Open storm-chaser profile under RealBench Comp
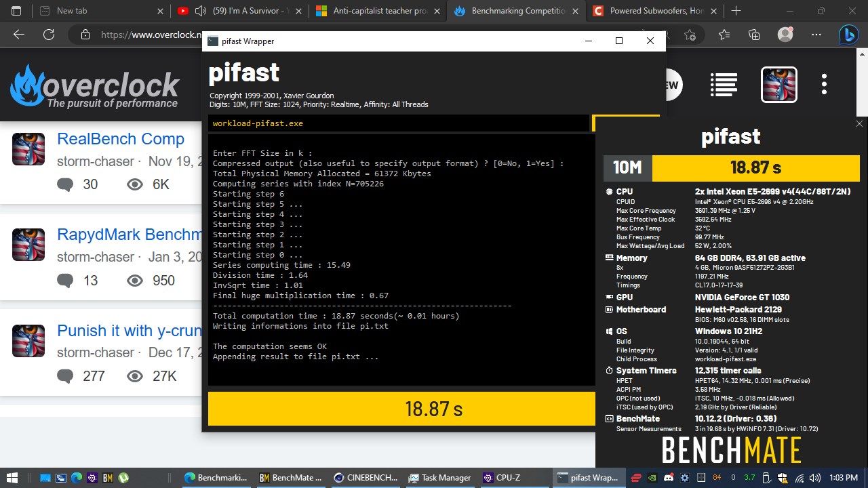 96,161
